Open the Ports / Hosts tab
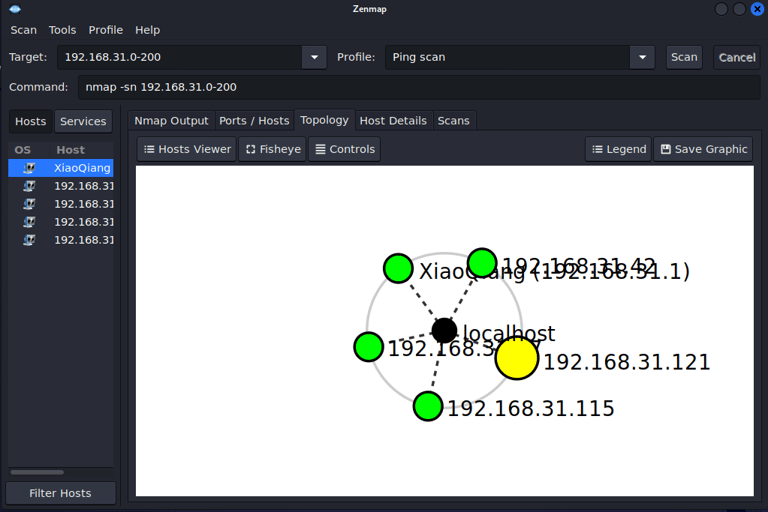This screenshot has height=512, width=768. click(254, 121)
